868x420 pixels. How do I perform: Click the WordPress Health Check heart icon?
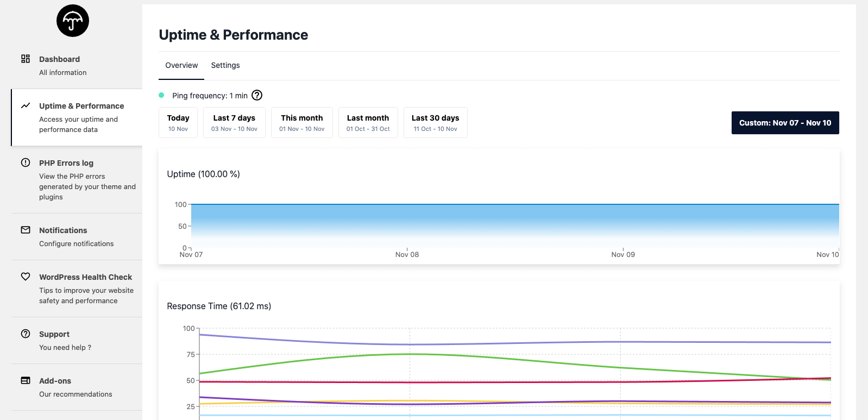26,277
